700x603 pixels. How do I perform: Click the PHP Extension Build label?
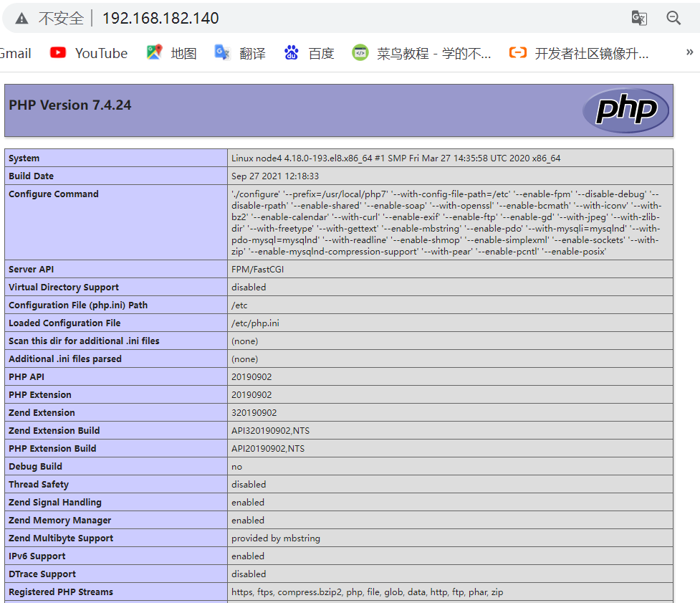click(53, 448)
